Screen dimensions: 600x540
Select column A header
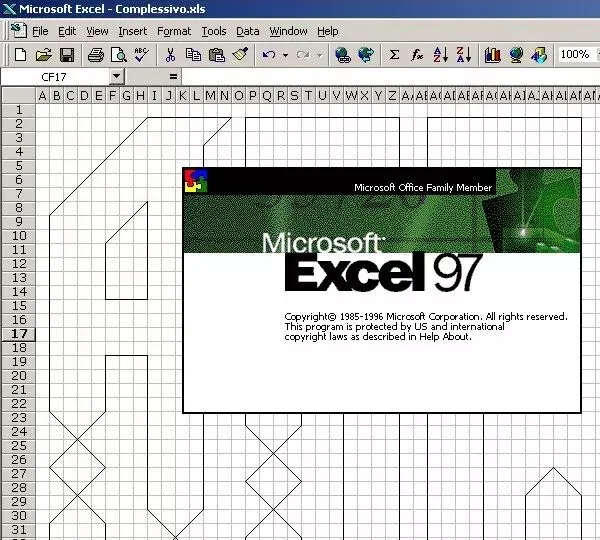pyautogui.click(x=42, y=96)
